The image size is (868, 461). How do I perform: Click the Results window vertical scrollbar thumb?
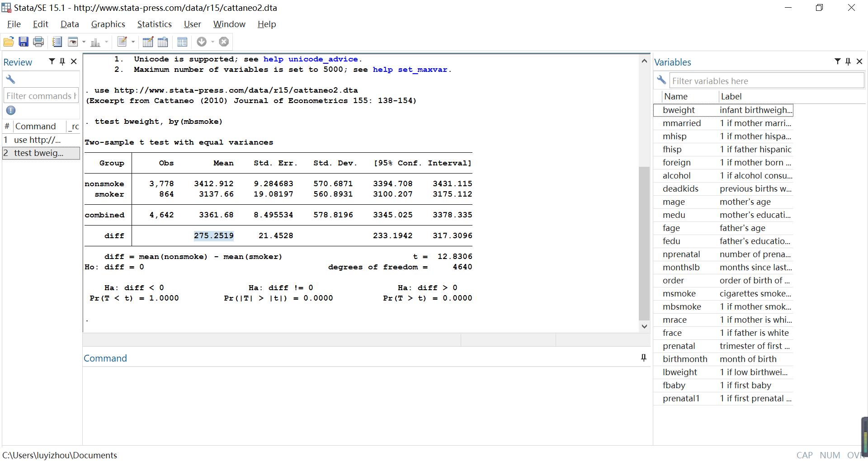[x=644, y=243]
